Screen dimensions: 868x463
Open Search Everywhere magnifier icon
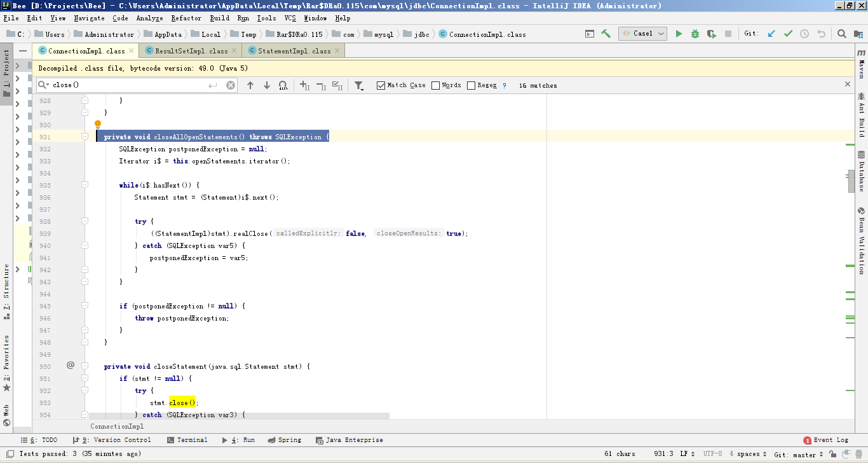(841, 34)
